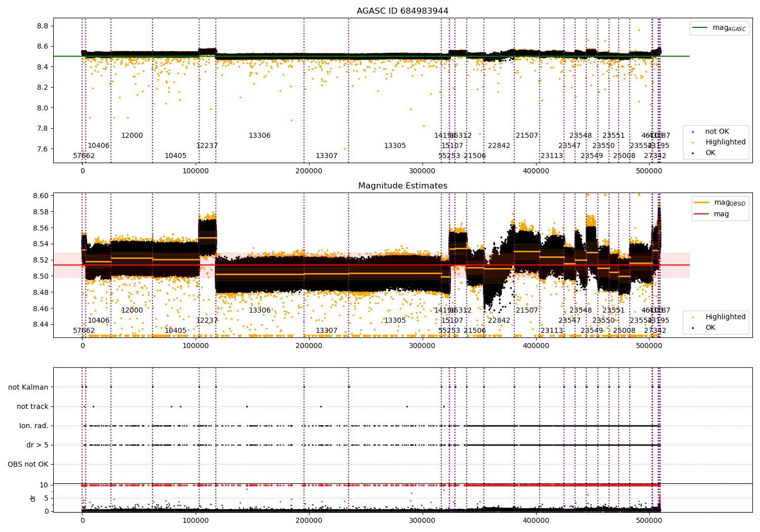Click obsid label 10405 in Magnitude Estimates plot
This screenshot has width=760, height=532.
click(175, 331)
